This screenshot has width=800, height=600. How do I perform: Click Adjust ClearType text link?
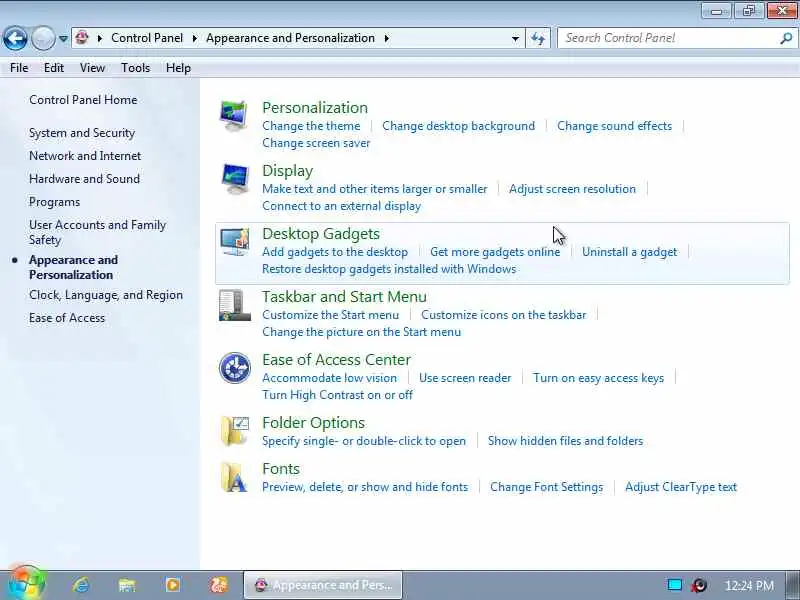(681, 487)
